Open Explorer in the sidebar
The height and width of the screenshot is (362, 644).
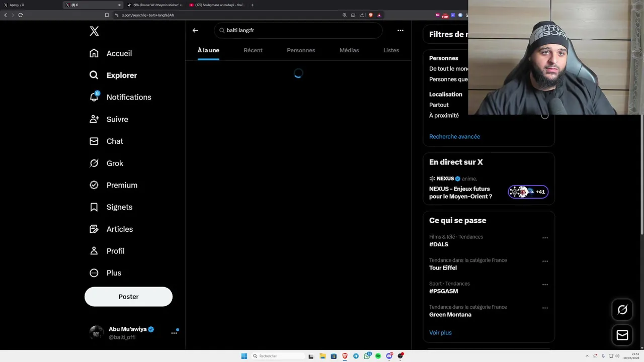(113, 75)
